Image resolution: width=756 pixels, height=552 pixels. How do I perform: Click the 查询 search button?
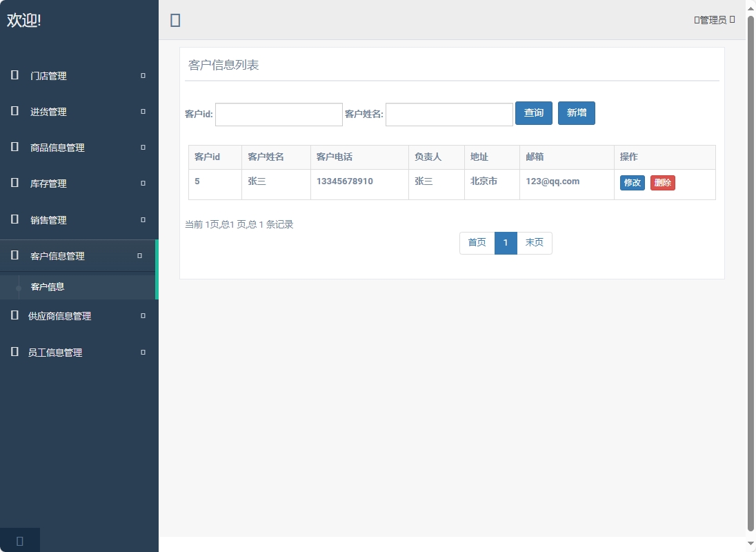pyautogui.click(x=534, y=113)
